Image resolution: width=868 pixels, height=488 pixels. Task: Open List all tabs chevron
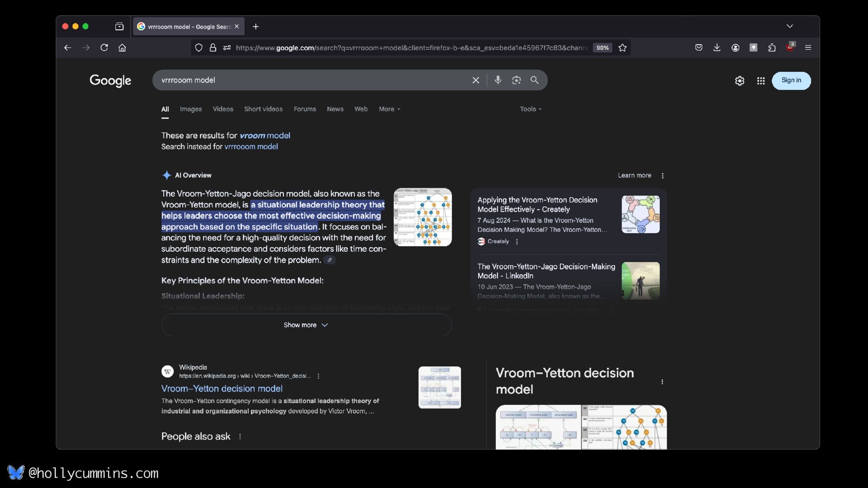(x=790, y=26)
